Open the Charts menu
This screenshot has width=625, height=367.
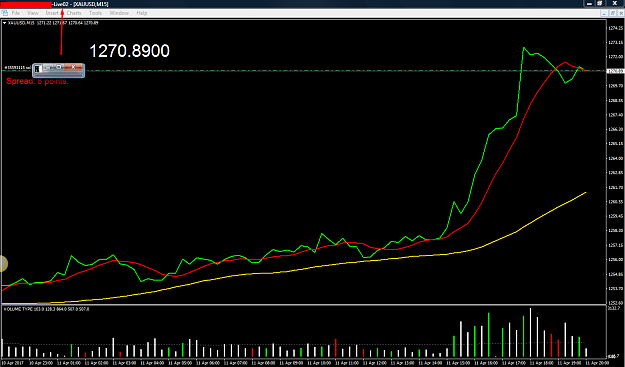tap(74, 13)
